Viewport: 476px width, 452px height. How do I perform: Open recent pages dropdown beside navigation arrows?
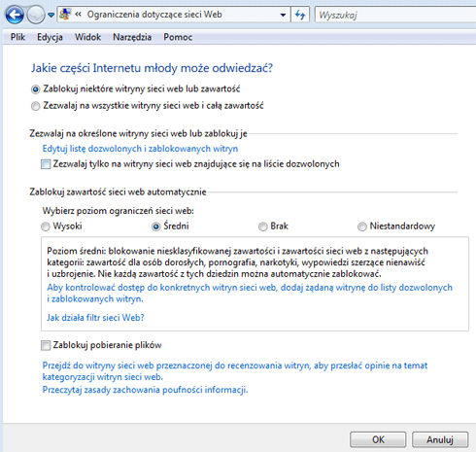tap(51, 15)
